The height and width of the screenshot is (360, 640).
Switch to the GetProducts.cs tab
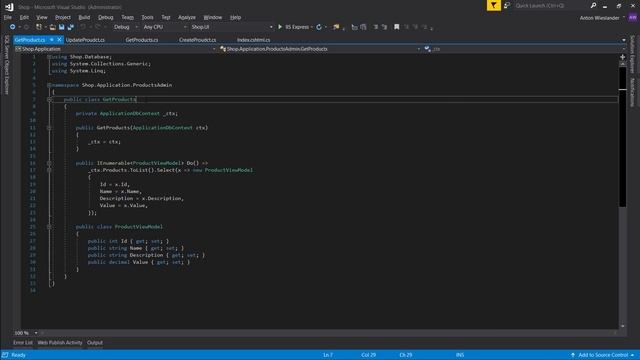142,40
